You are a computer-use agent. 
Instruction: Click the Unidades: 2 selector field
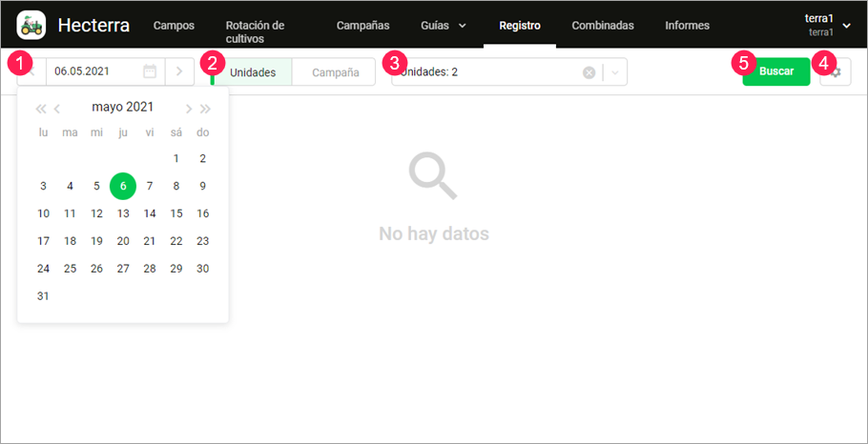click(509, 72)
